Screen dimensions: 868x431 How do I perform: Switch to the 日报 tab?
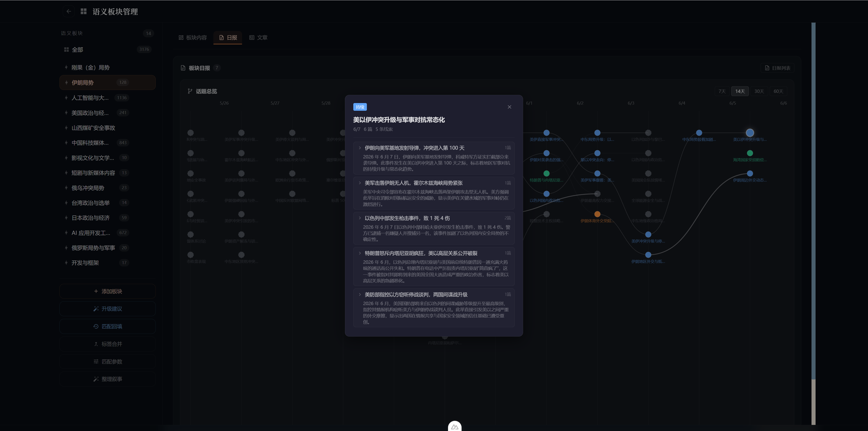(x=228, y=38)
